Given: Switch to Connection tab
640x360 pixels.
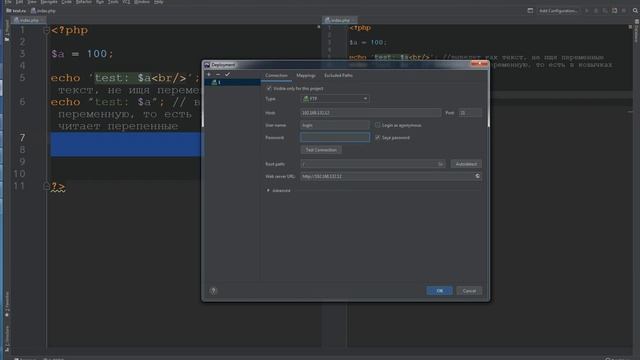Looking at the screenshot, I should [276, 76].
